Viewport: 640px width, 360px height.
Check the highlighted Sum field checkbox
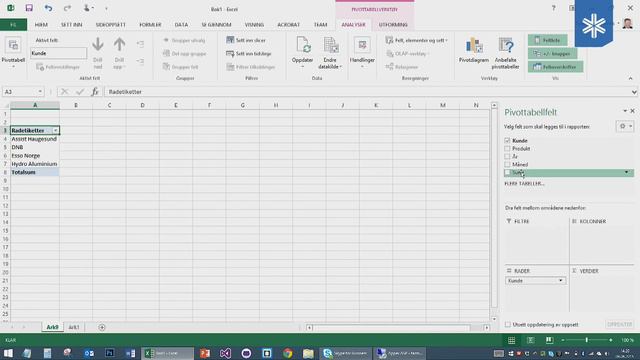pos(507,173)
